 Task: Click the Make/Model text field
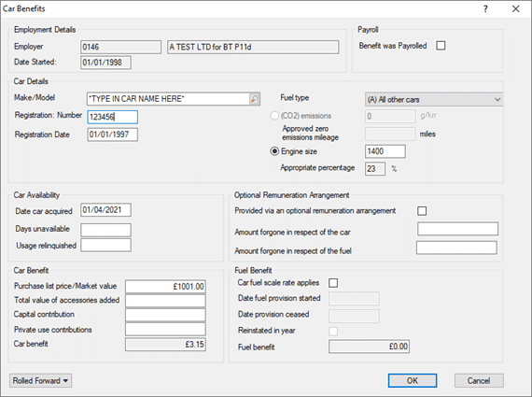point(168,99)
